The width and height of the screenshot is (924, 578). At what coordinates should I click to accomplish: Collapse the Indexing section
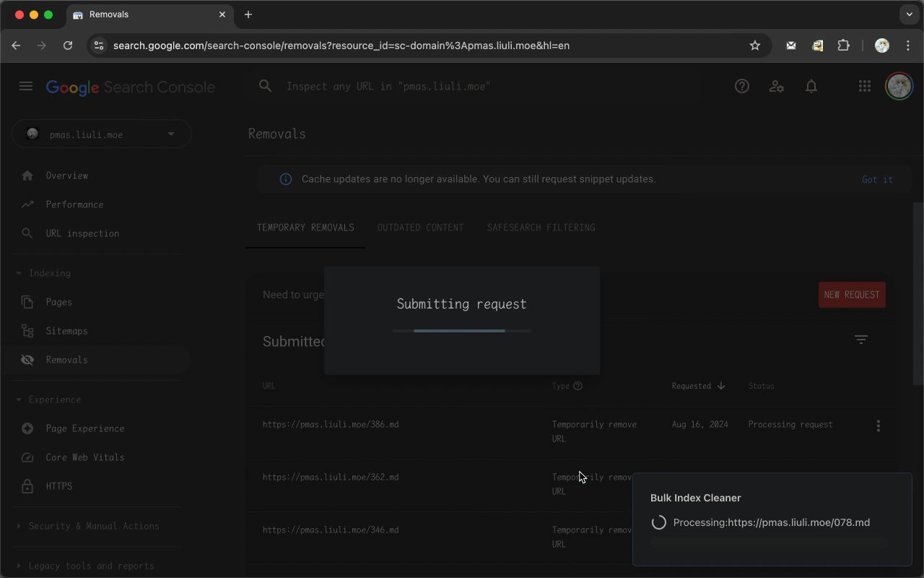tap(19, 273)
